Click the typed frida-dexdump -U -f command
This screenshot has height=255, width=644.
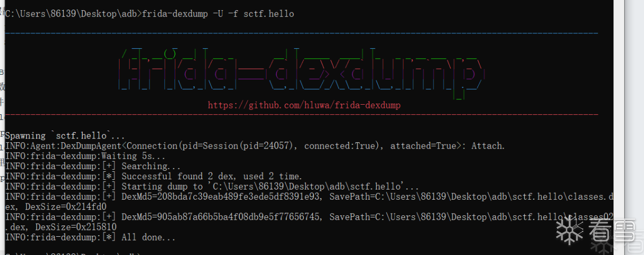(218, 14)
